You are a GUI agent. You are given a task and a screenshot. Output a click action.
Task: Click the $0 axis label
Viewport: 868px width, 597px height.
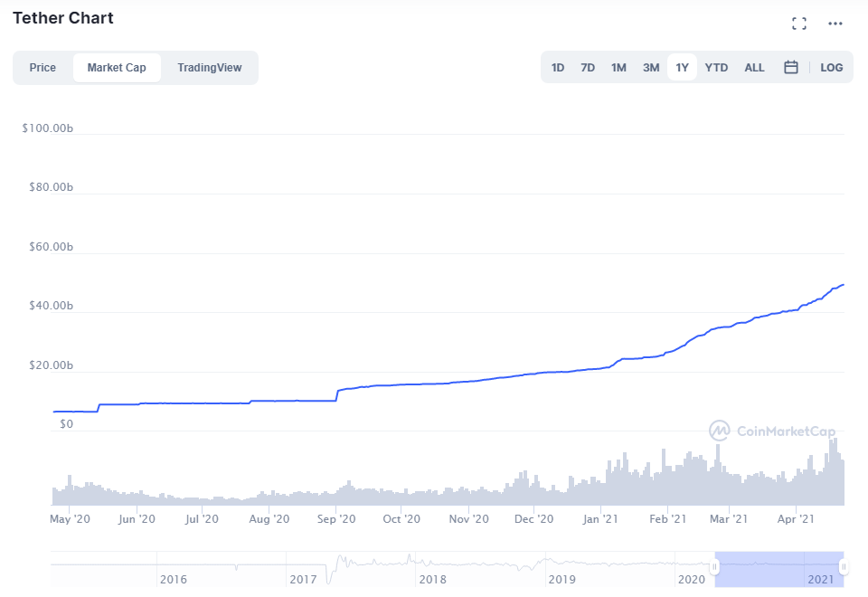pyautogui.click(x=66, y=424)
